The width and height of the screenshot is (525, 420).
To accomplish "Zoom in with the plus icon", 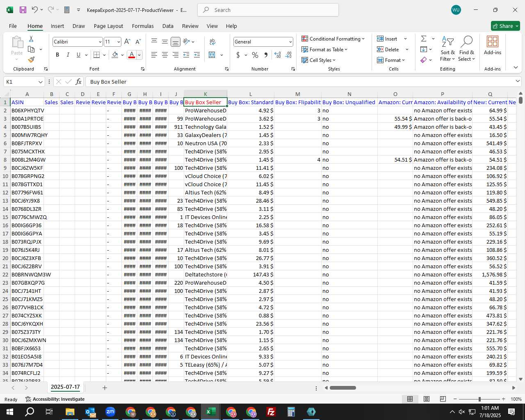I will (x=503, y=399).
